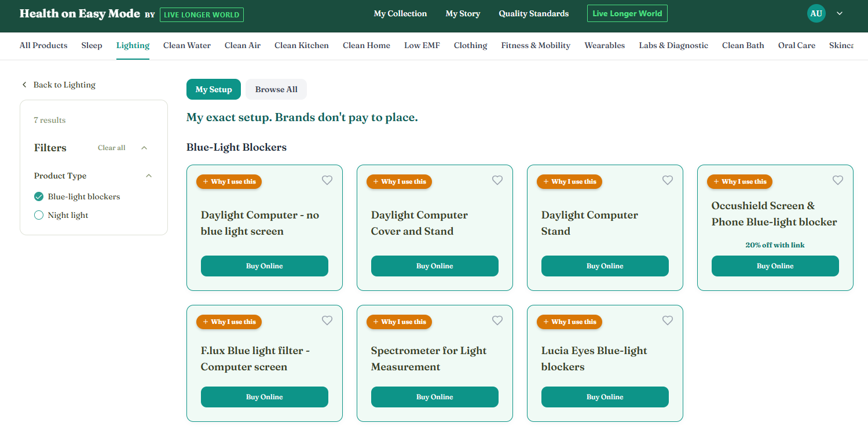
Task: Open Quality Standards page
Action: pyautogui.click(x=534, y=13)
